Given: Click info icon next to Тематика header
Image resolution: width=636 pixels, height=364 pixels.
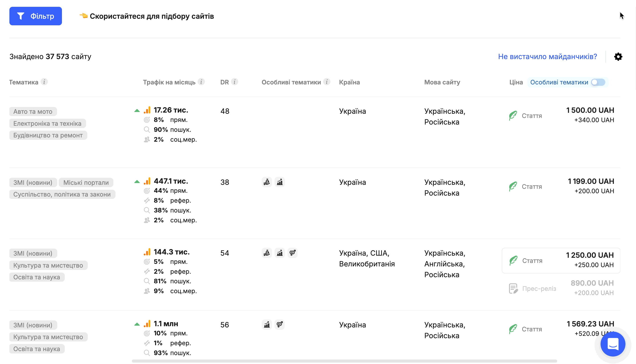Looking at the screenshot, I should 44,82.
